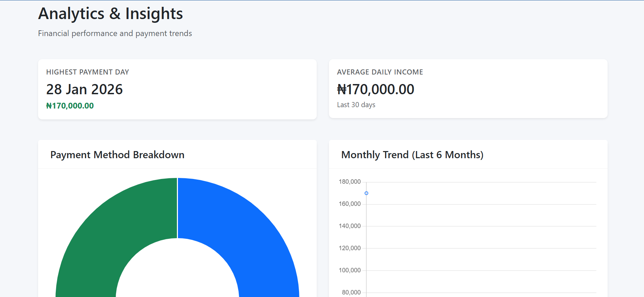Click the green ₦170,000.00 amount

[70, 106]
